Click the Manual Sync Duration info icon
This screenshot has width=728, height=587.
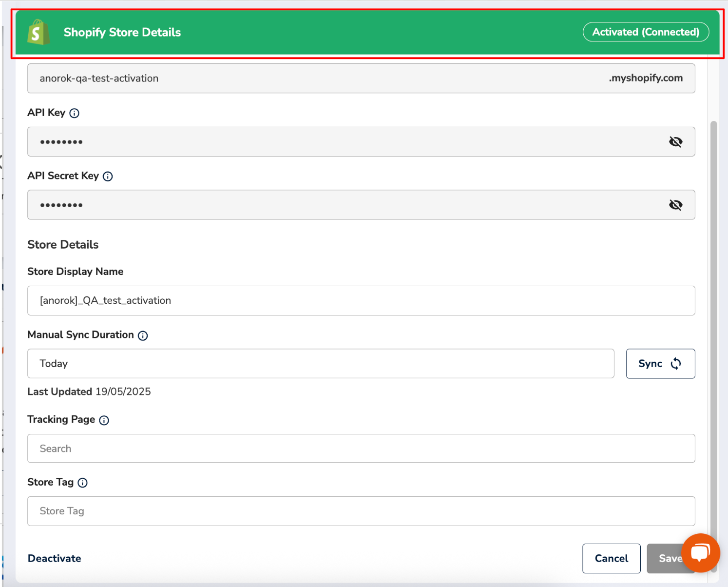click(143, 335)
